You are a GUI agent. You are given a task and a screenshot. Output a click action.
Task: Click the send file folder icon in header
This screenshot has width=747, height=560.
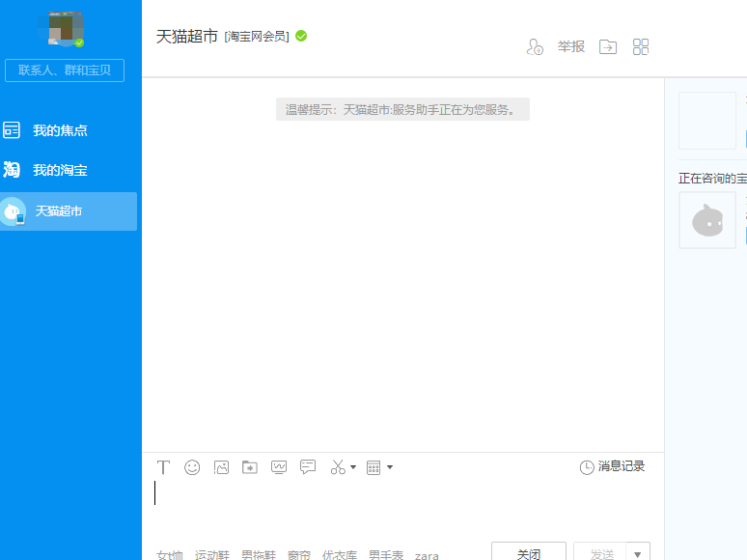608,46
